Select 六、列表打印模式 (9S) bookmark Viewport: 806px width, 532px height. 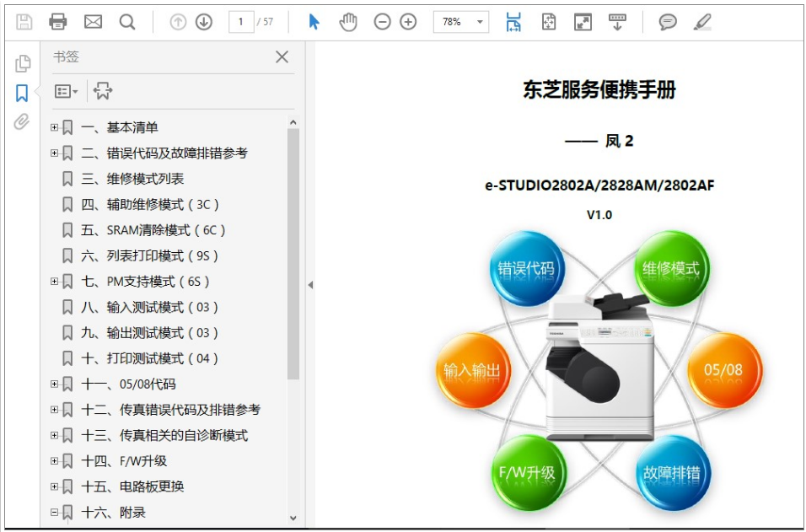point(149,256)
